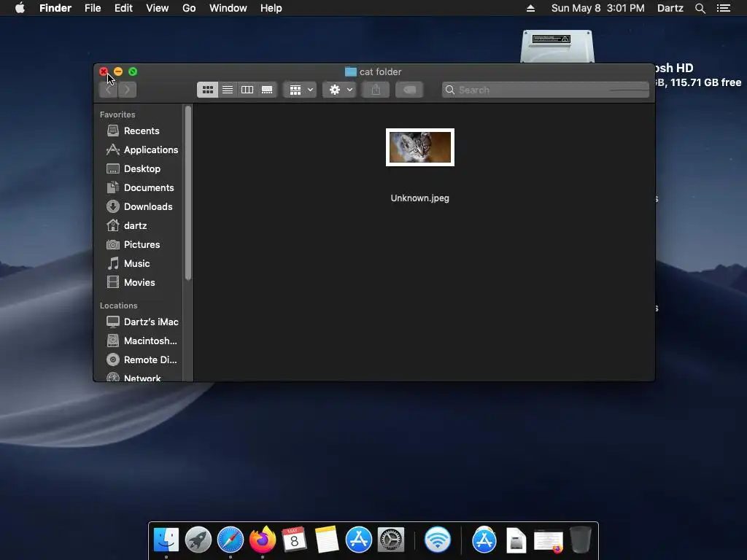Open Spotlight search magnifier
Screen dimensions: 747x560
(700, 8)
